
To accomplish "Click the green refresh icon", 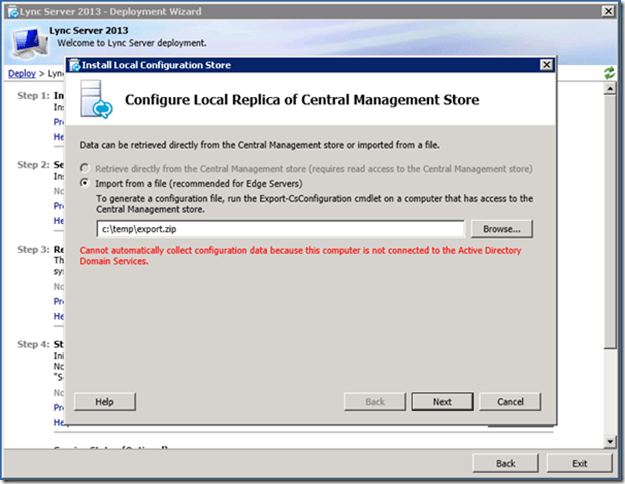I will tap(610, 73).
